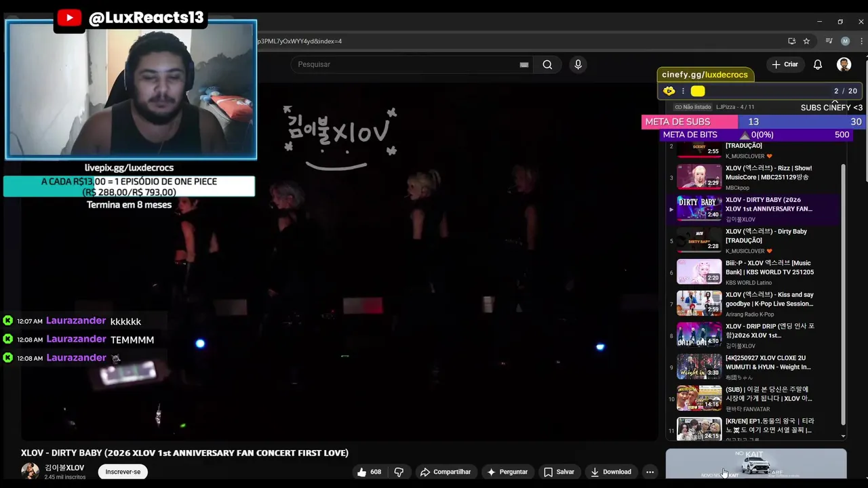868x488 pixels.
Task: Click One Piece donation progress bar
Action: [129, 186]
